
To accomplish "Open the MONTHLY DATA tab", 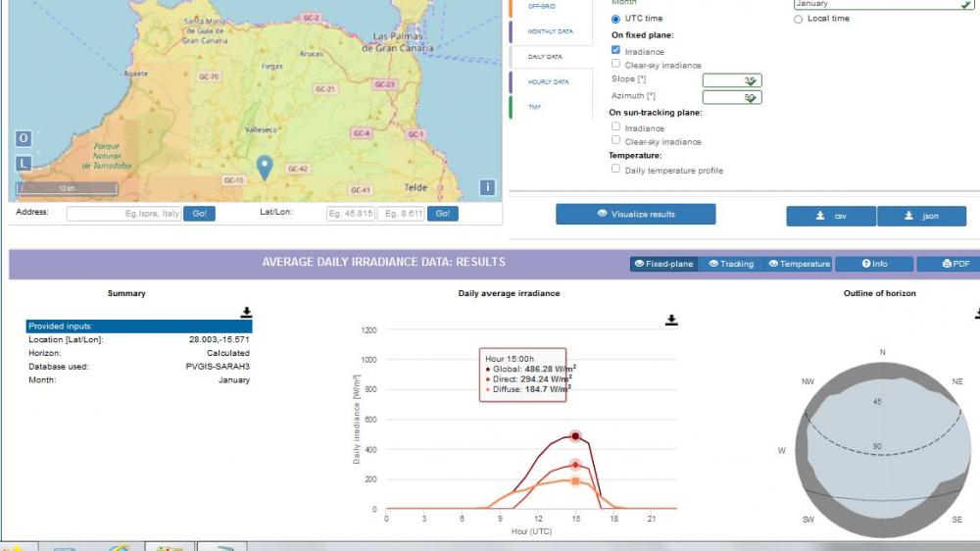I will click(550, 31).
